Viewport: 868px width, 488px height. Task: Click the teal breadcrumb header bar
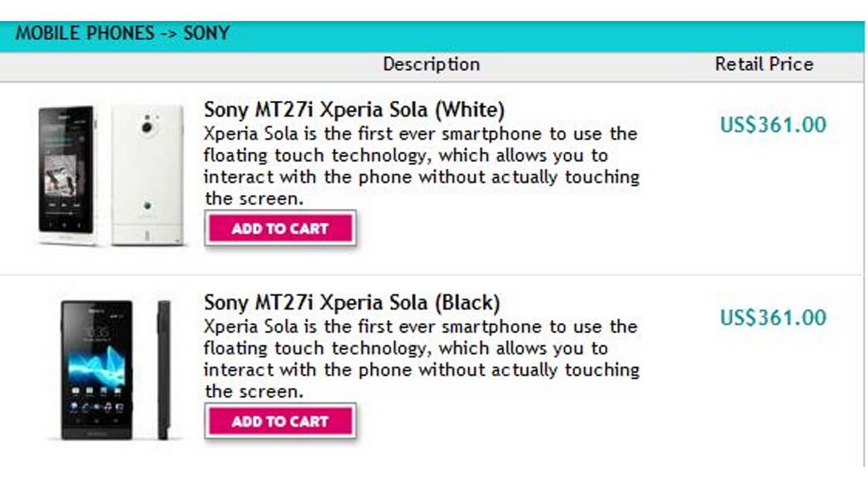[434, 33]
